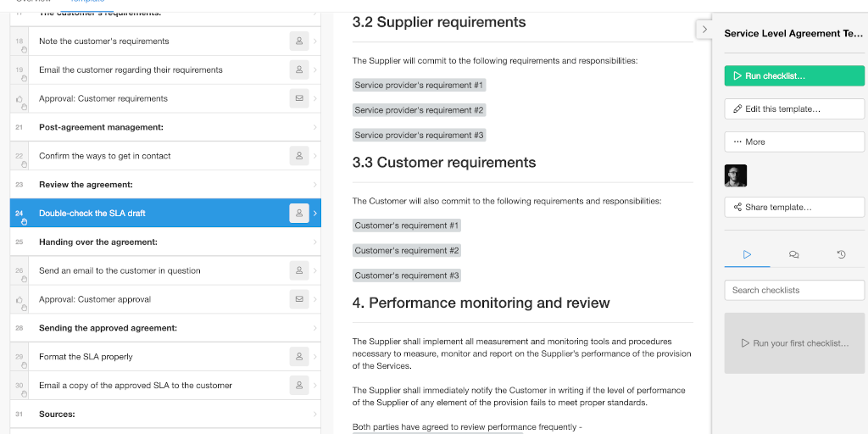Expand Handing over the agreement chevron

click(x=315, y=242)
